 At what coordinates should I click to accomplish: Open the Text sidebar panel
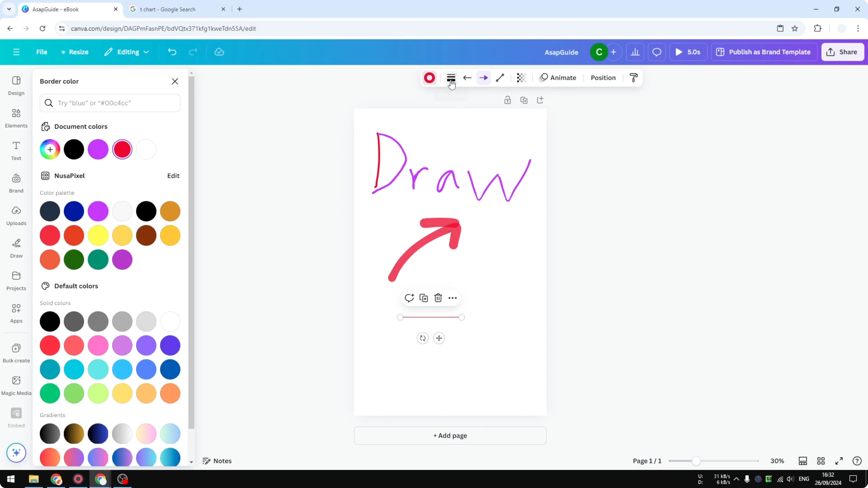[16, 151]
